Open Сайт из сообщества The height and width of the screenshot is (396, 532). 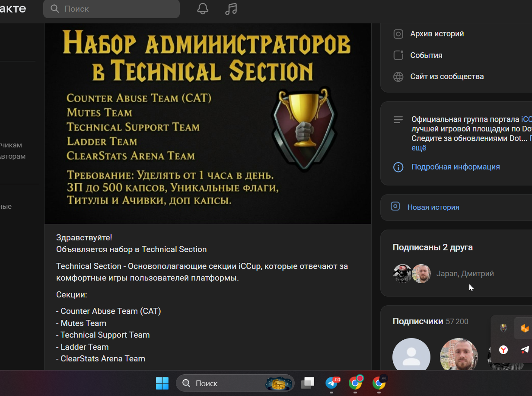[447, 77]
